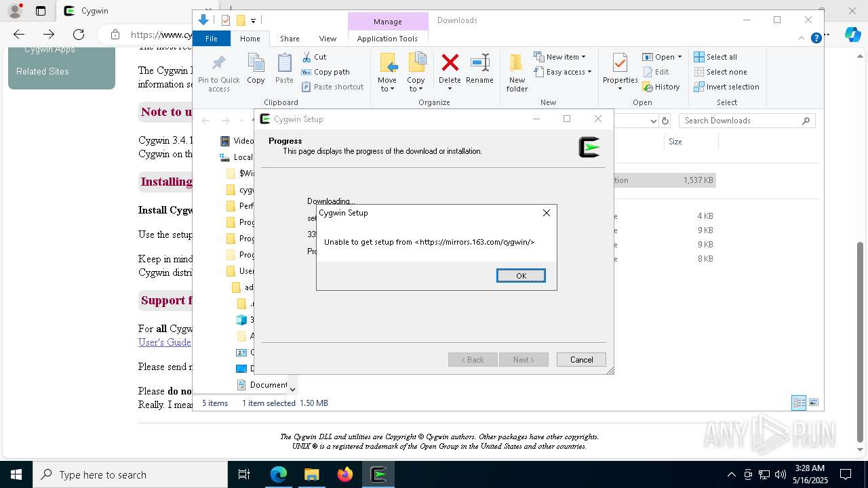This screenshot has height=488, width=868.
Task: Click Invert selection in ribbon
Action: (x=726, y=87)
